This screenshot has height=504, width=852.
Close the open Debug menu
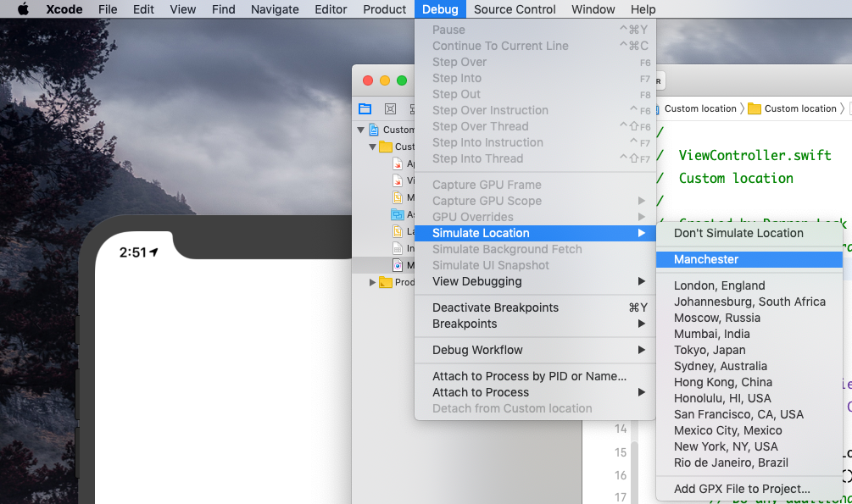click(x=440, y=9)
